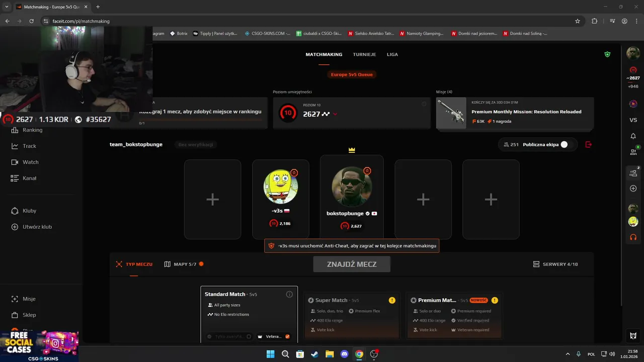Open bokstopbunge player card avatar
Screen dimensions: 644x362
[x=352, y=186]
